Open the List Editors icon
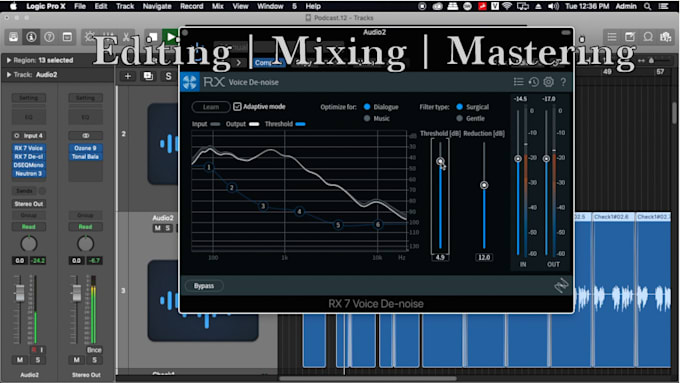This screenshot has height=383, width=680. [x=612, y=37]
